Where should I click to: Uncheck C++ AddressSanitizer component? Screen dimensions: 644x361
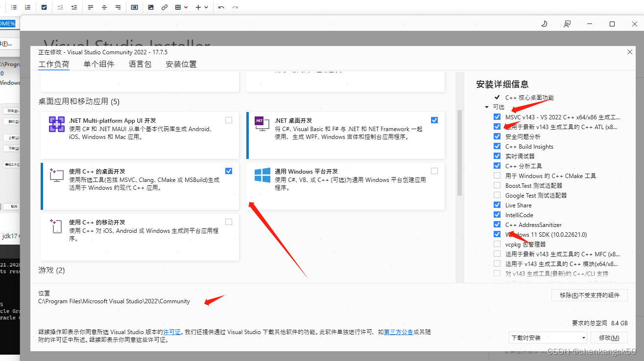[497, 225]
